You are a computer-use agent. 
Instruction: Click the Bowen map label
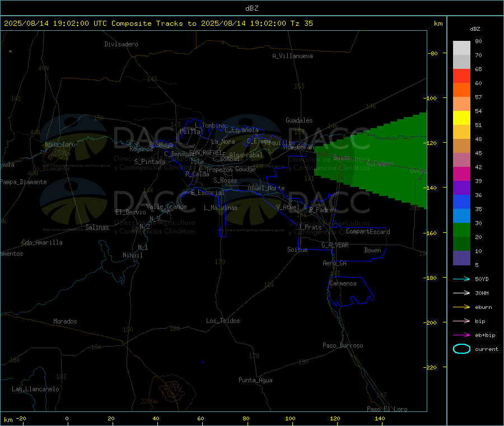(x=372, y=250)
